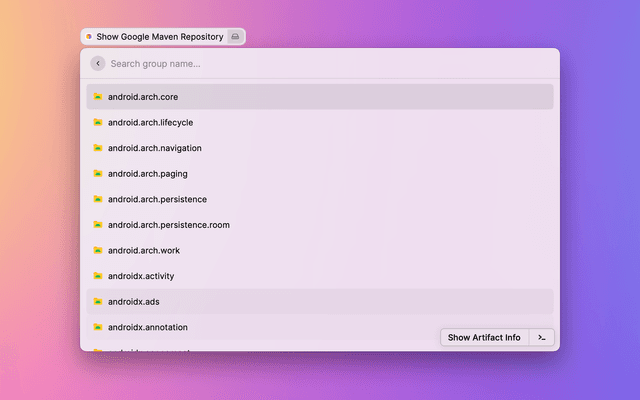The width and height of the screenshot is (640, 400).
Task: Click the icon right of the command title
Action: pos(235,36)
